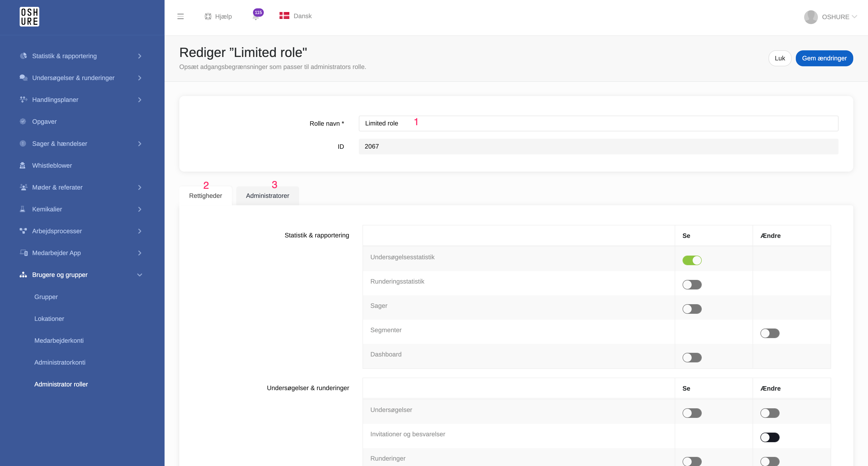Click the Hjælp lifebuoy icon

pyautogui.click(x=208, y=16)
